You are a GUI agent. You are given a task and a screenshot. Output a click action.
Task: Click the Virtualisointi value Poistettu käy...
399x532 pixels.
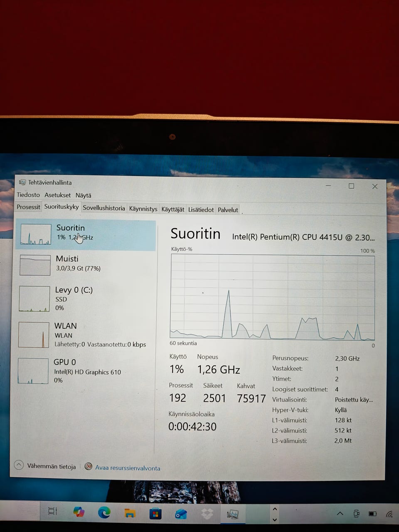354,399
